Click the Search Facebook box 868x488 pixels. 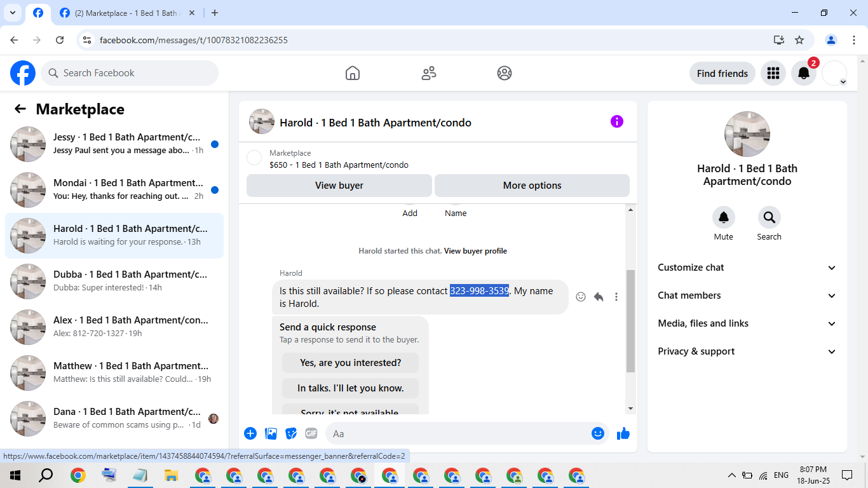(130, 73)
